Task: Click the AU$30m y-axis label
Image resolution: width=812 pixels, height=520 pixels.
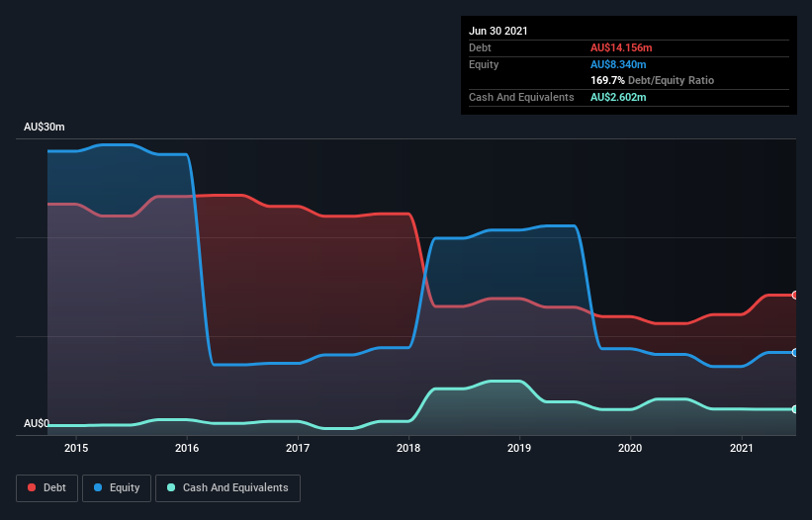Action: tap(45, 127)
